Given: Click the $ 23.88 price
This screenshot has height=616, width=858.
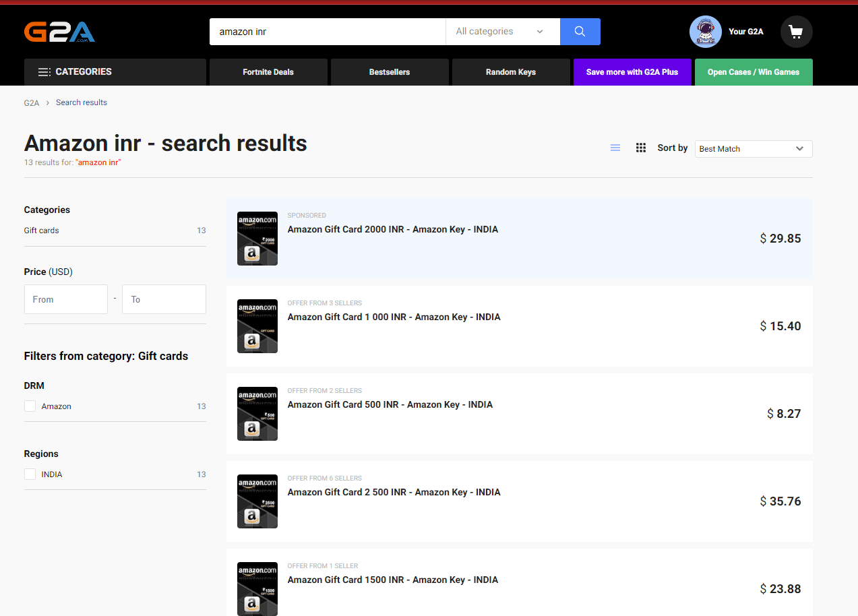Looking at the screenshot, I should pos(780,589).
